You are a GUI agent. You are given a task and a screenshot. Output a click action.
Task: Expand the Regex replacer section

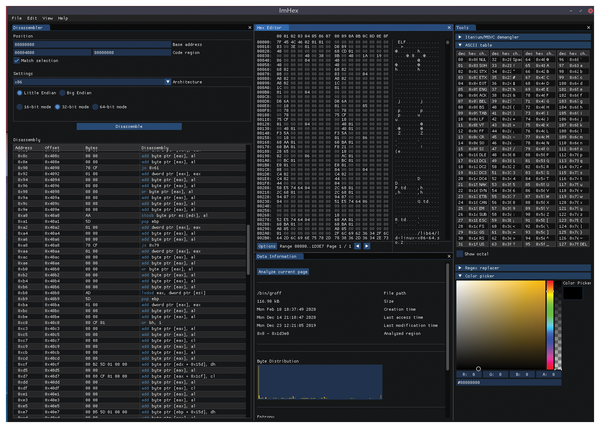523,268
